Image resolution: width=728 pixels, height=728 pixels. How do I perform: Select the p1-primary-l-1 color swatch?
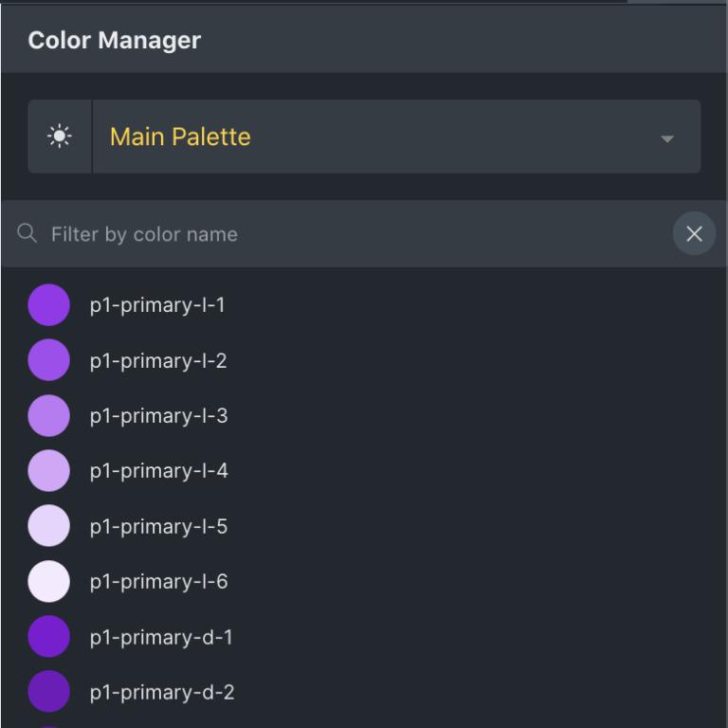click(x=48, y=305)
